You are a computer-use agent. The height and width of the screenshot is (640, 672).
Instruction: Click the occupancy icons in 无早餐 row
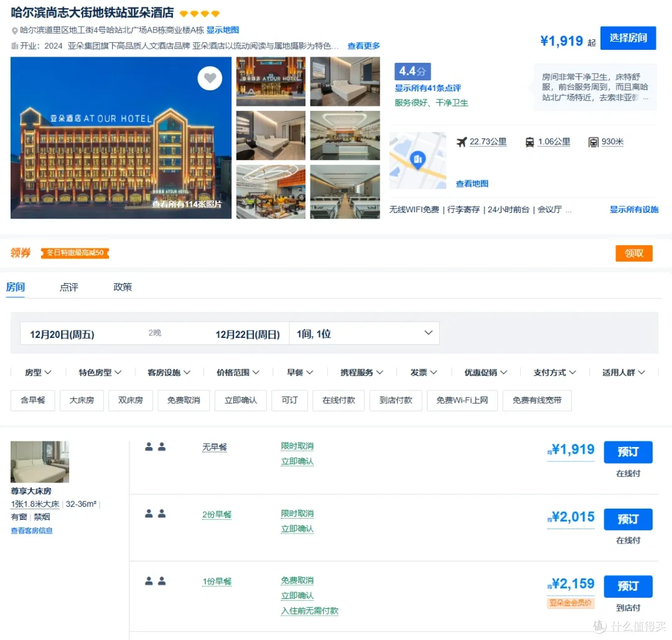[x=155, y=446]
